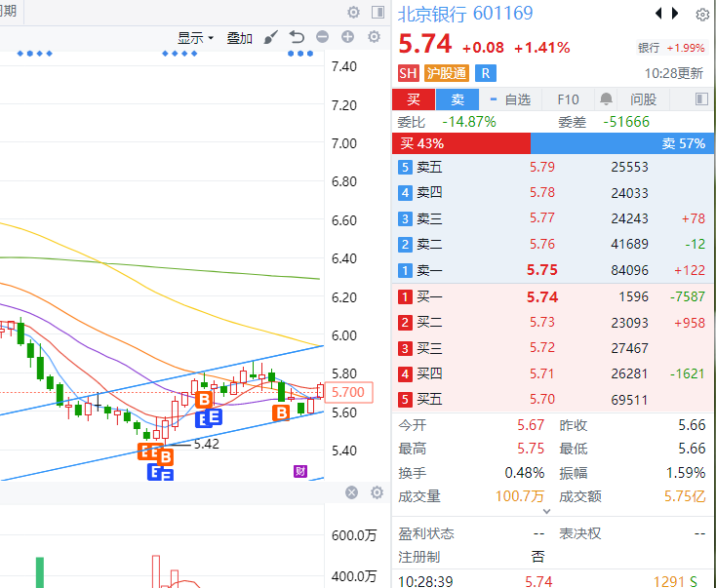The image size is (716, 588).
Task: Open volume indicator pane settings gear
Action: click(377, 492)
